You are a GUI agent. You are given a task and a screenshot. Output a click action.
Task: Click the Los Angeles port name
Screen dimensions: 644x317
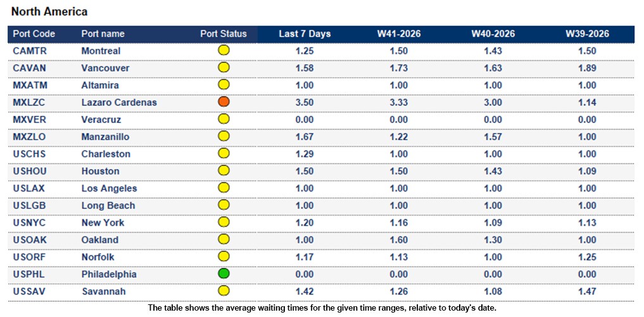click(x=110, y=189)
